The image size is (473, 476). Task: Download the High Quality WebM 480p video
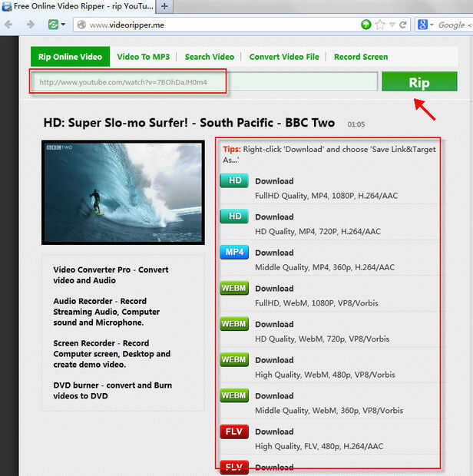click(x=274, y=360)
